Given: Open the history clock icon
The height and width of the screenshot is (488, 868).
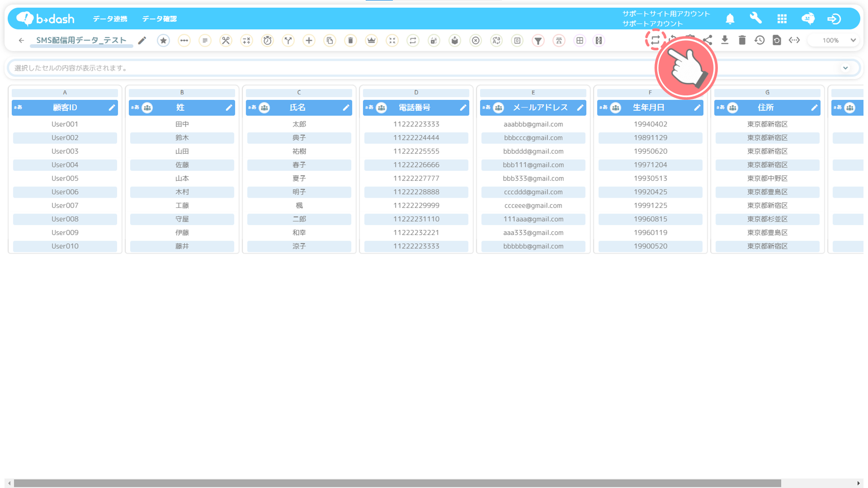Looking at the screenshot, I should click(759, 40).
